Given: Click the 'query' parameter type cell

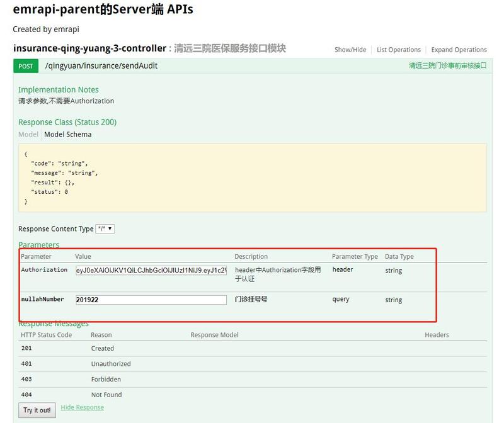Looking at the screenshot, I should [x=341, y=299].
